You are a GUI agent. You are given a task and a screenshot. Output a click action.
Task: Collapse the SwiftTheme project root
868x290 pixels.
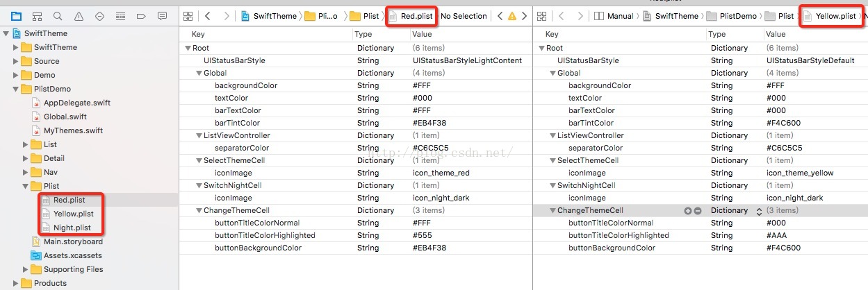(x=6, y=33)
